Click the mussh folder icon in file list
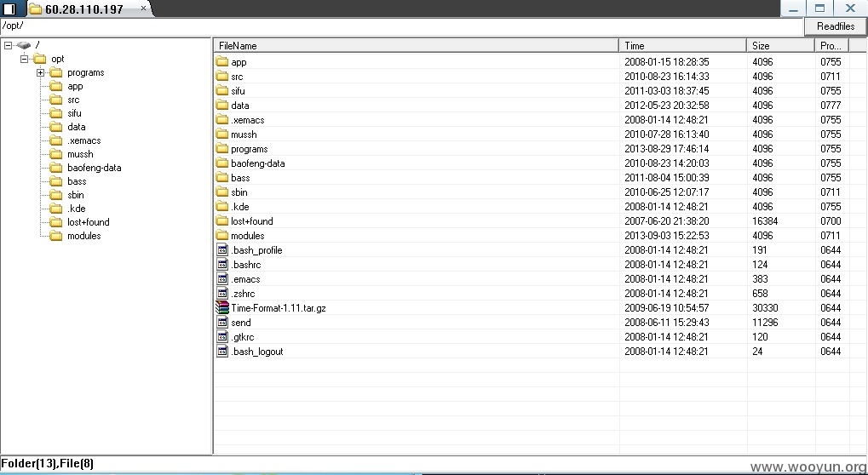The image size is (868, 475). 222,134
